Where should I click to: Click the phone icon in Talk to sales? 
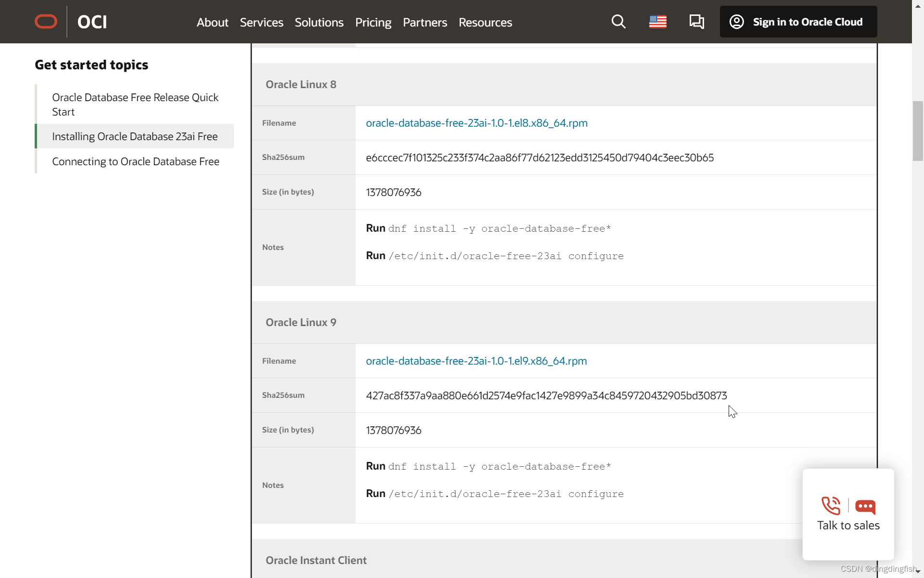coord(831,506)
